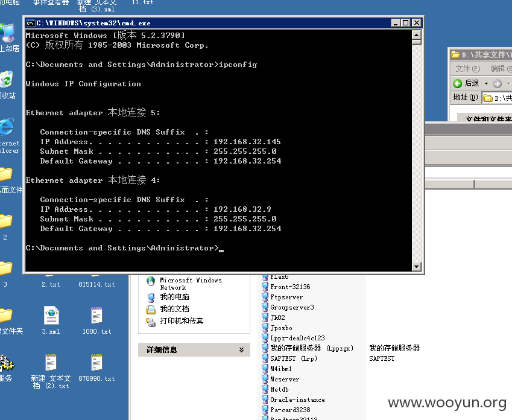
Task: Click the 192.168.32.9 IP address text
Action: coord(242,209)
